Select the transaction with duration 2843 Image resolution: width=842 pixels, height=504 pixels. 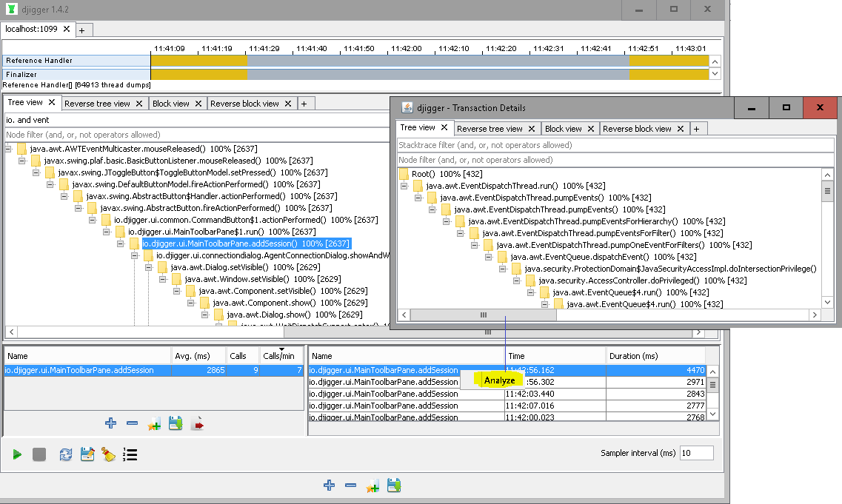pos(507,394)
